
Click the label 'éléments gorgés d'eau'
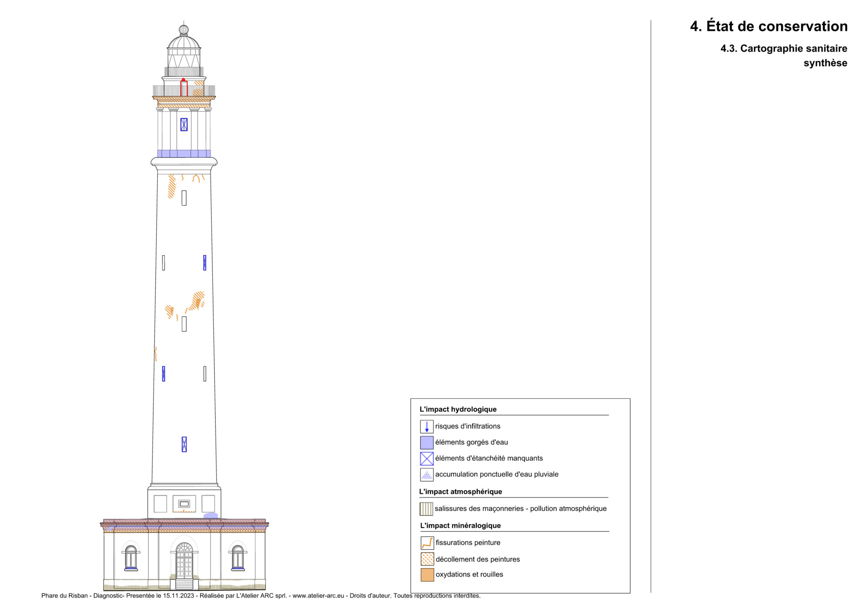[x=471, y=442]
